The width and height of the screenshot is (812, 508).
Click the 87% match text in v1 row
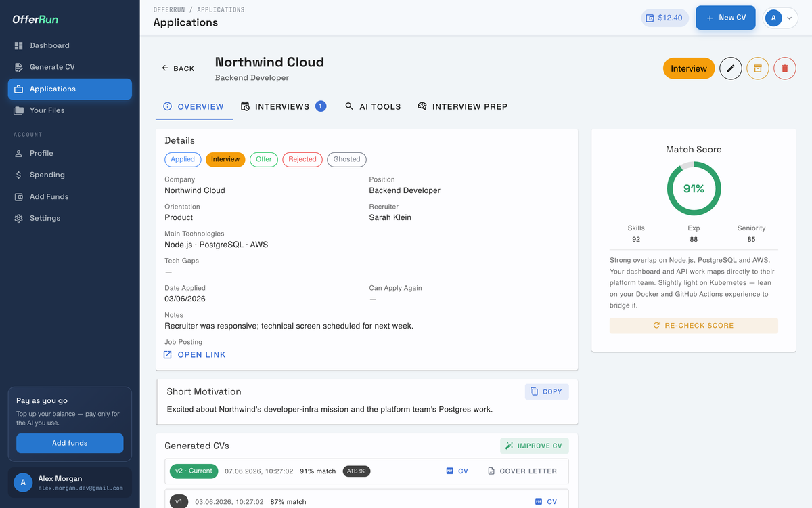289,502
